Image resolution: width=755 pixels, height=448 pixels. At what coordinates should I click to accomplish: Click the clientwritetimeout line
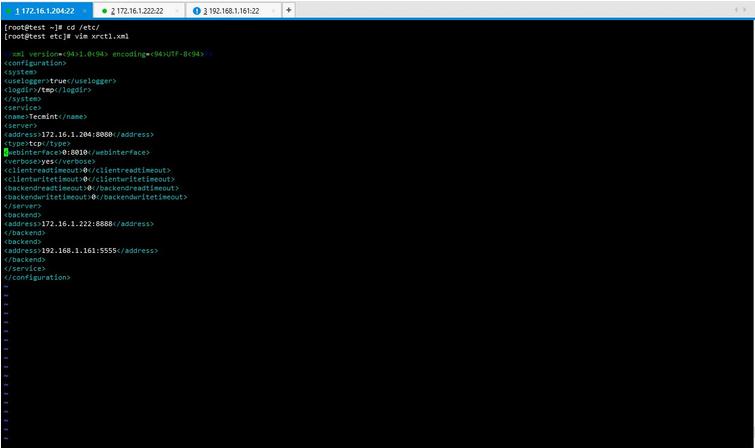[89, 179]
